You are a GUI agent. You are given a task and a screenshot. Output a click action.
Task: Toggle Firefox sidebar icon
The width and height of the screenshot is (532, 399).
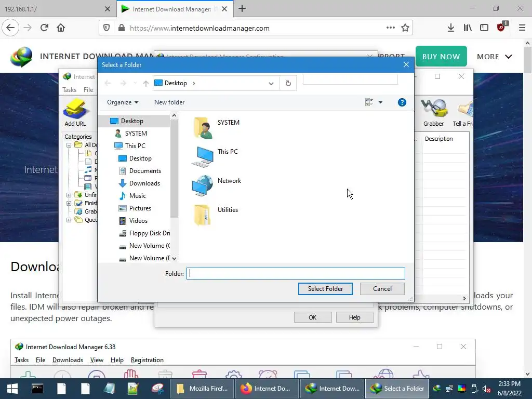click(484, 28)
